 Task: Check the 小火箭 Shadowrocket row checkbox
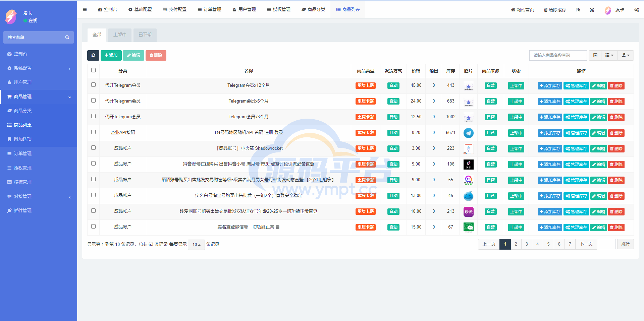tap(93, 148)
